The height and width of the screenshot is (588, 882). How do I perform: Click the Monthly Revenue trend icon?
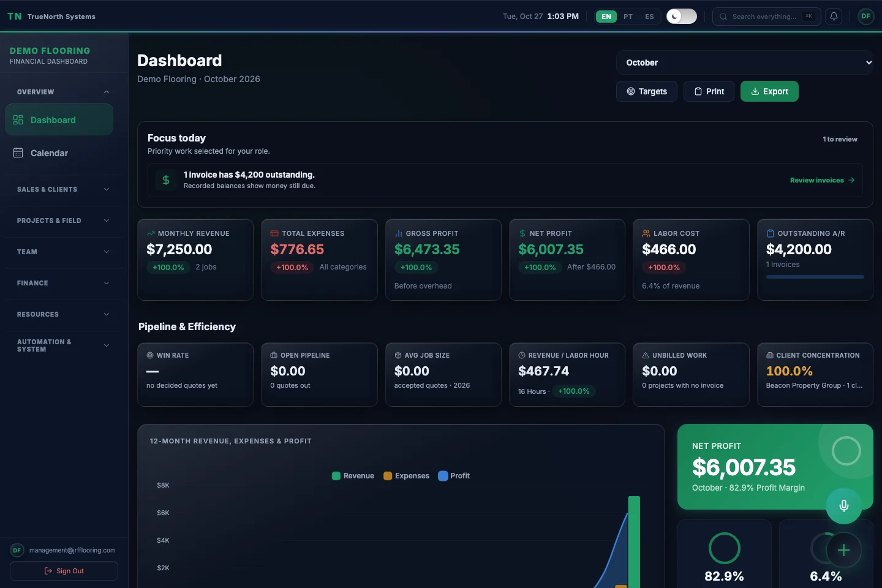151,233
